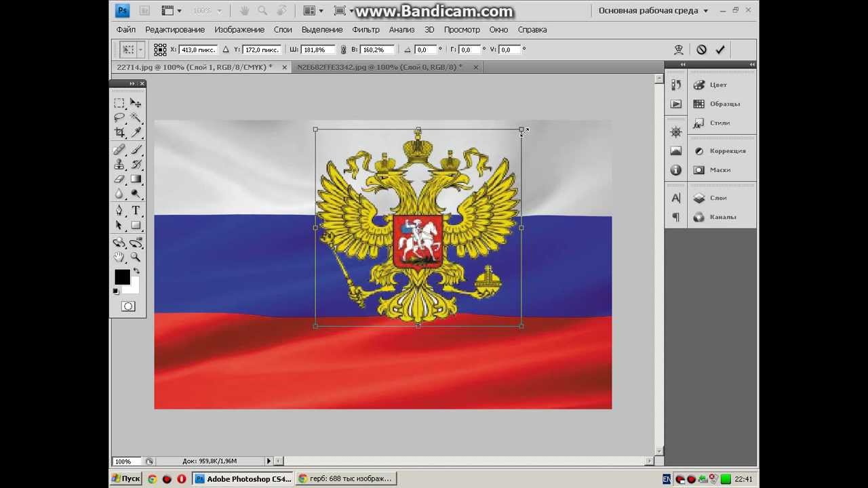The width and height of the screenshot is (868, 488).
Task: Open the History panel icon
Action: click(x=675, y=85)
